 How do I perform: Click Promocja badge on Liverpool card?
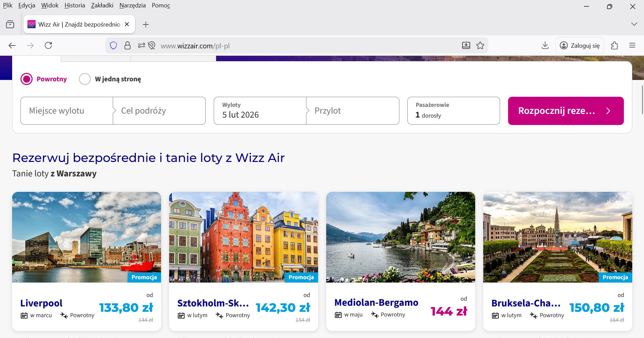[x=144, y=277]
